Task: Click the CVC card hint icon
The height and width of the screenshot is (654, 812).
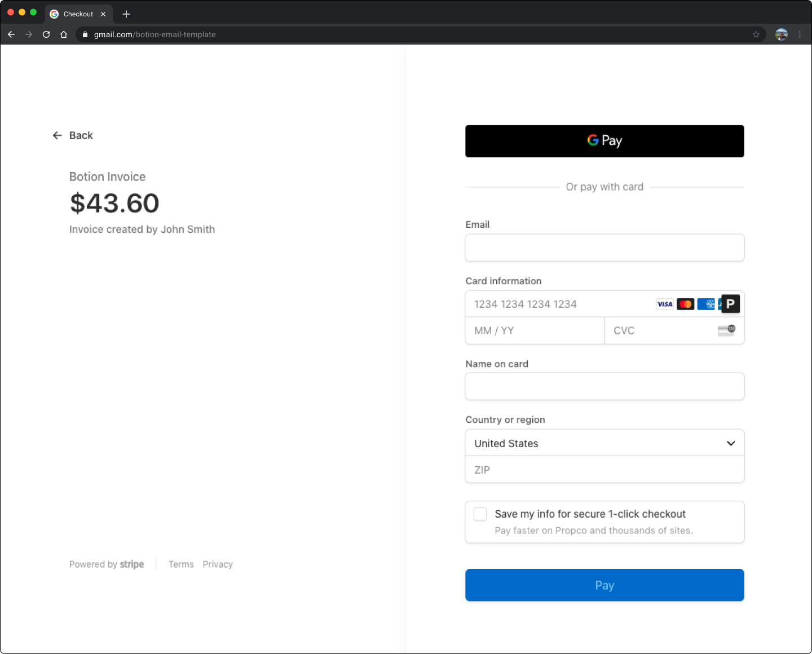Action: point(726,330)
